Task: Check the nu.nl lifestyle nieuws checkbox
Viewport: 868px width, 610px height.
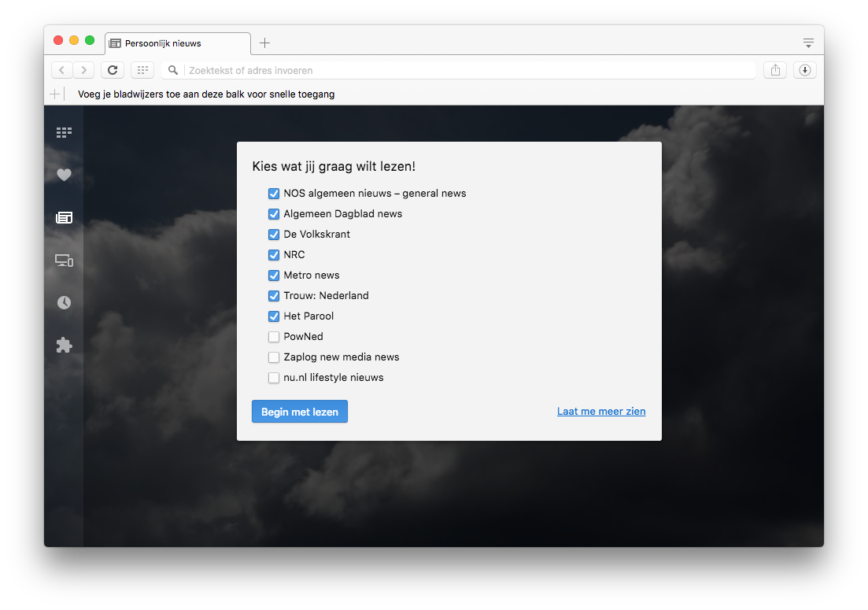Action: [274, 378]
